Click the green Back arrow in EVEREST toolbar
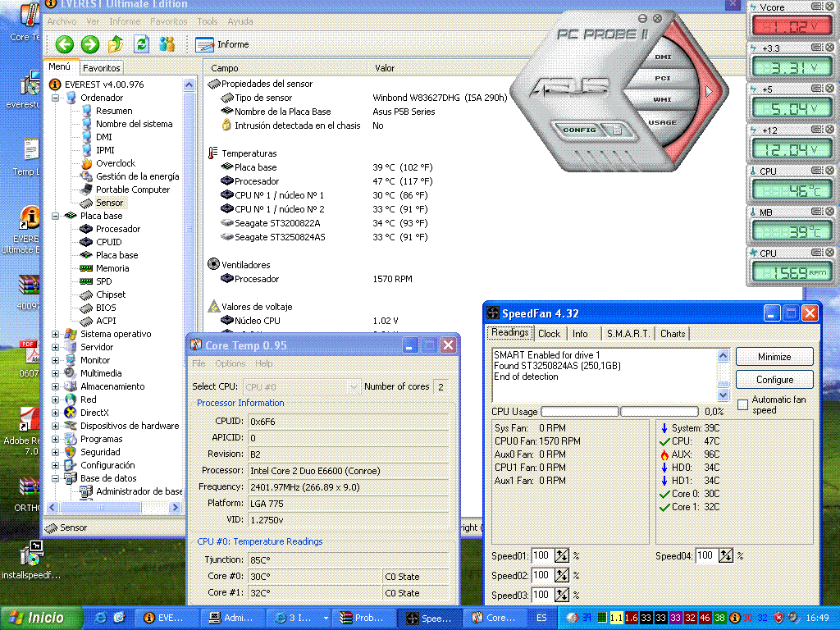The width and height of the screenshot is (840, 630). [x=64, y=44]
